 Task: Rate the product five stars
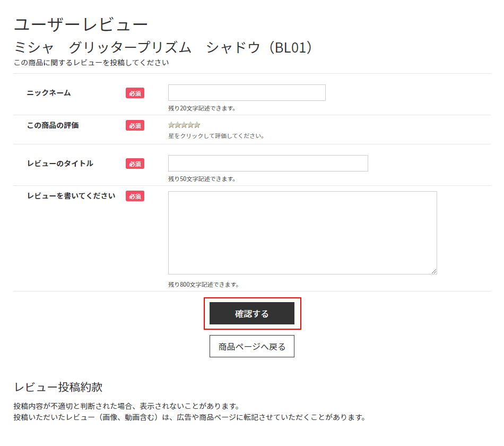click(197, 125)
